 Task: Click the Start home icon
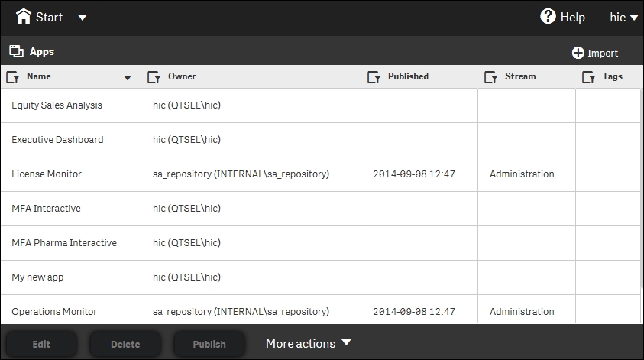coord(24,17)
